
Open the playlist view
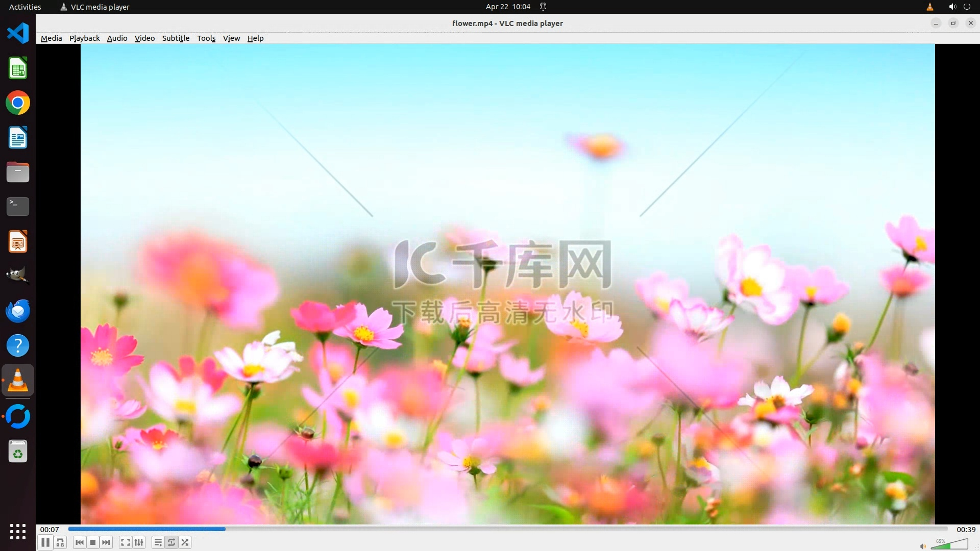(158, 542)
